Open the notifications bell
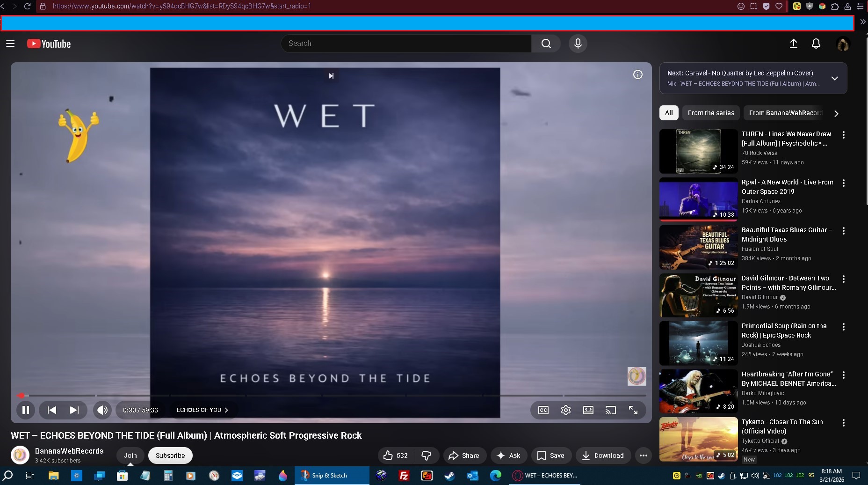Image resolution: width=868 pixels, height=485 pixels. [x=816, y=44]
